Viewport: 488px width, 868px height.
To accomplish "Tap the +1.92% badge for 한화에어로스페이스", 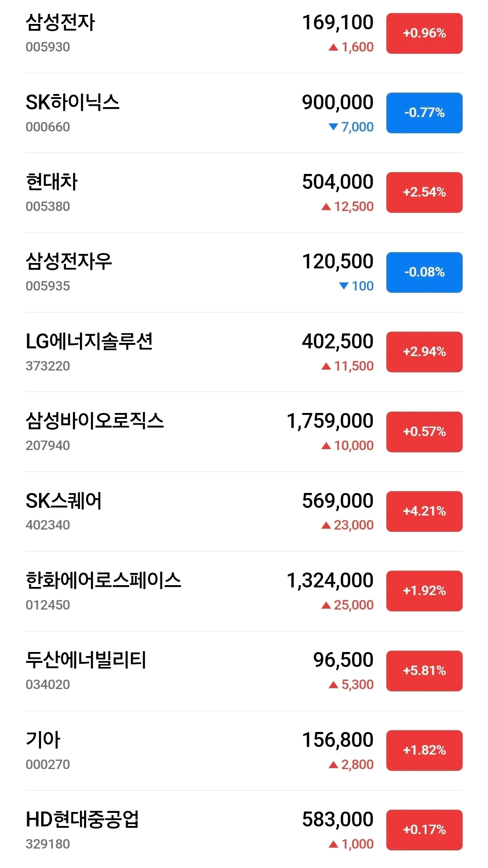I will click(424, 591).
